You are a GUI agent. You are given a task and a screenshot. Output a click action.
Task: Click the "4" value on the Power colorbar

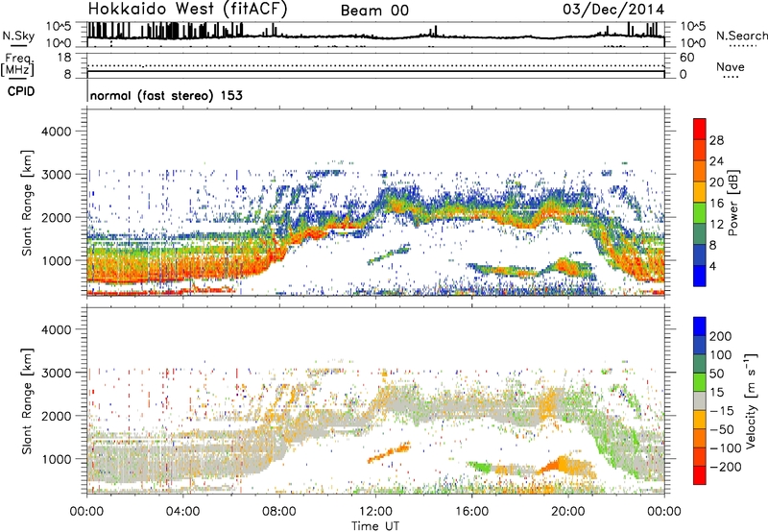(712, 267)
